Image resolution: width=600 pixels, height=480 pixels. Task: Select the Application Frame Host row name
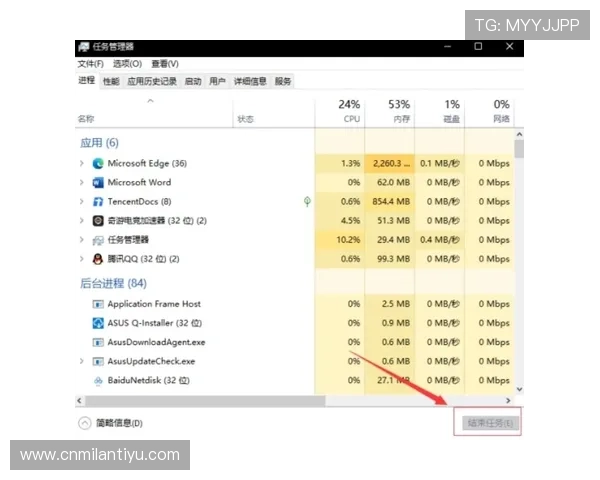point(154,304)
